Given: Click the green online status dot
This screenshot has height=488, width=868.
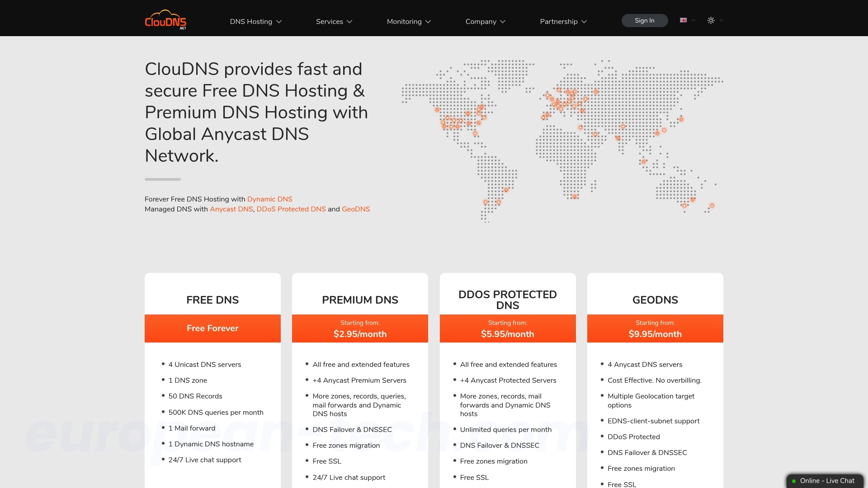Looking at the screenshot, I should point(794,481).
